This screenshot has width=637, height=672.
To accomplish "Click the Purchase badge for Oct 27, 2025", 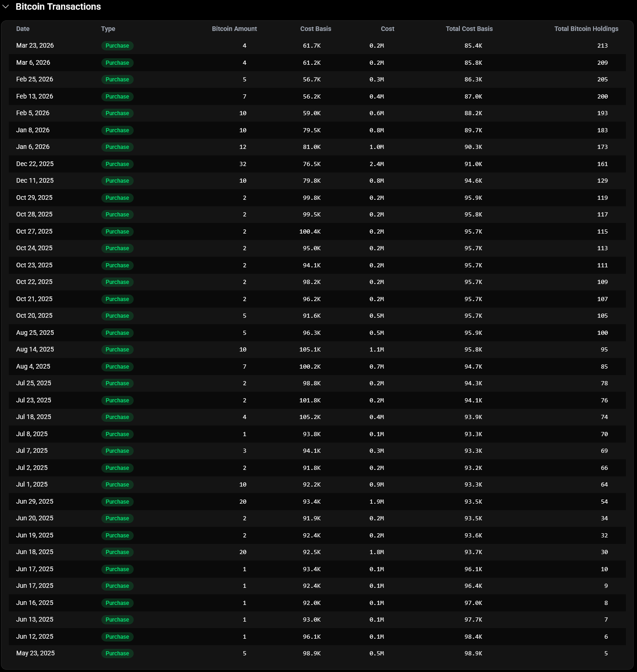I will click(118, 232).
